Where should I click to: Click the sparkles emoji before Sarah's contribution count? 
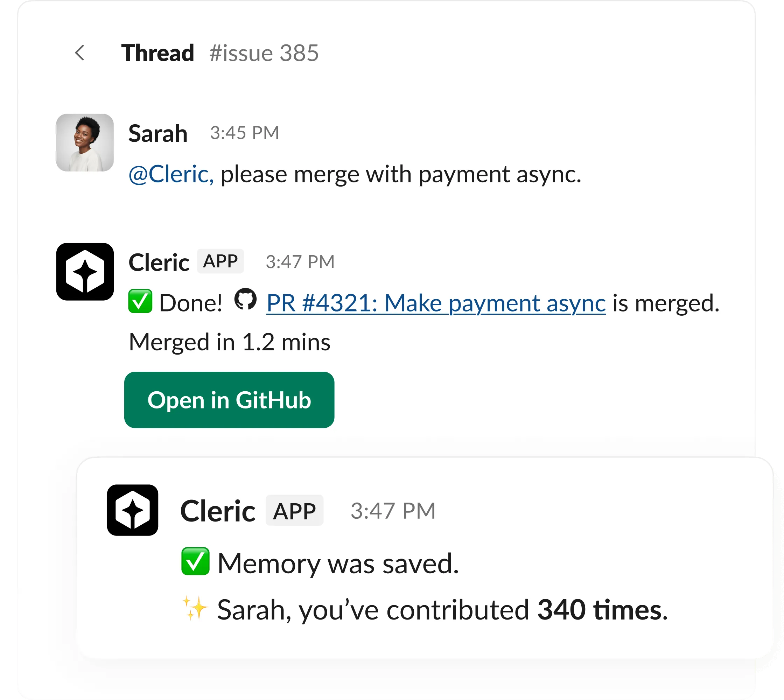[x=195, y=608]
